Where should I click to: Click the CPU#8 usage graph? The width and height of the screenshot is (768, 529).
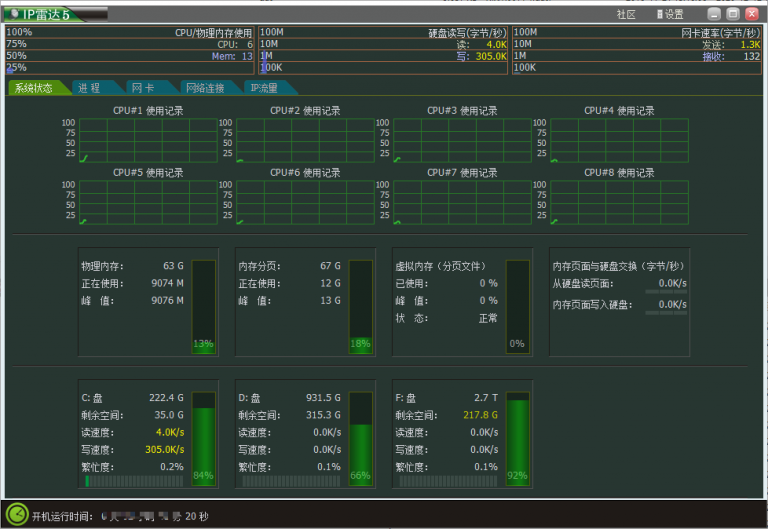tap(619, 202)
